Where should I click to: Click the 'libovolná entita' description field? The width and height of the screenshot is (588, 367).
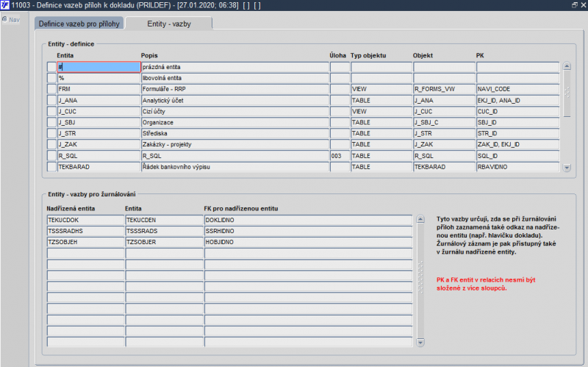click(235, 78)
